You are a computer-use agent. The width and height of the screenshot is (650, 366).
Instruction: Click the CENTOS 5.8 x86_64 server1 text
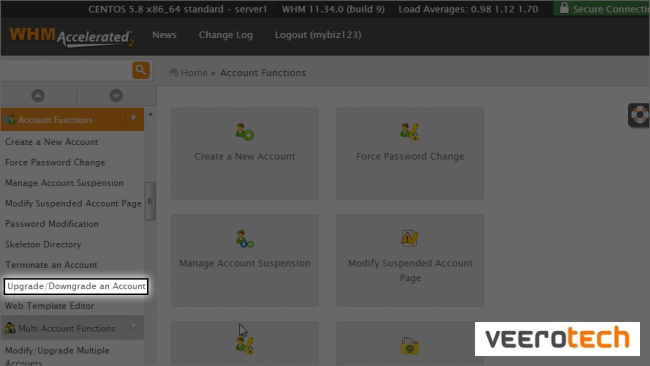pos(177,9)
